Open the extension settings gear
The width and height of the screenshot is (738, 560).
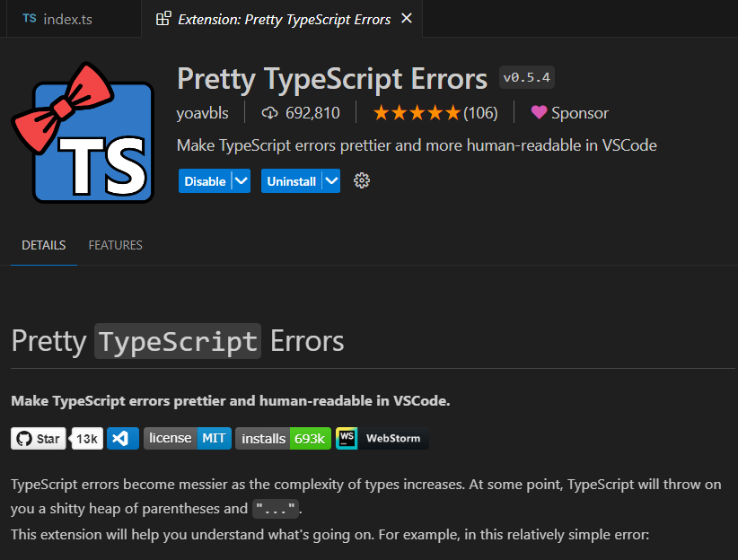point(362,180)
